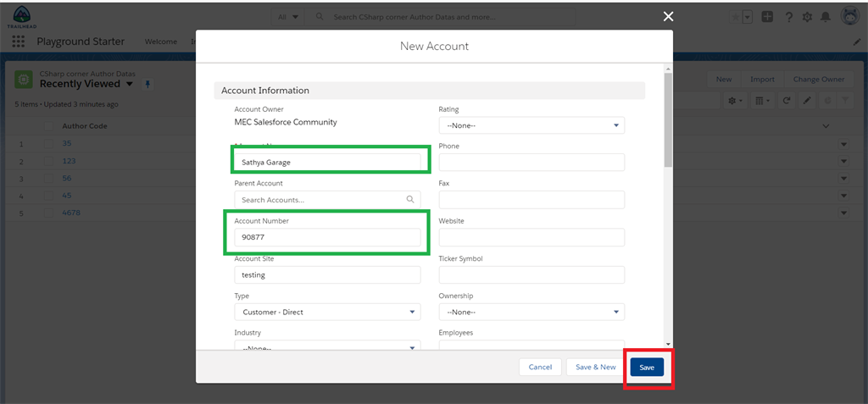Open the notifications bell

click(x=826, y=17)
